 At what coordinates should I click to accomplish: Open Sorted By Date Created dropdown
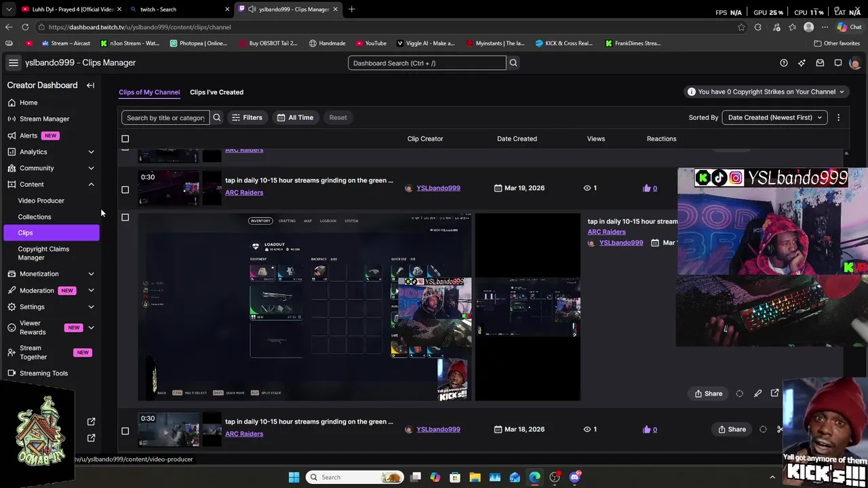coord(774,117)
